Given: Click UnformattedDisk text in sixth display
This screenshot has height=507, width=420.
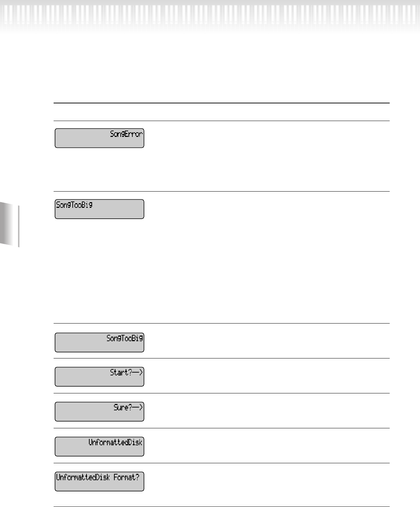Looking at the screenshot, I should (x=115, y=442).
